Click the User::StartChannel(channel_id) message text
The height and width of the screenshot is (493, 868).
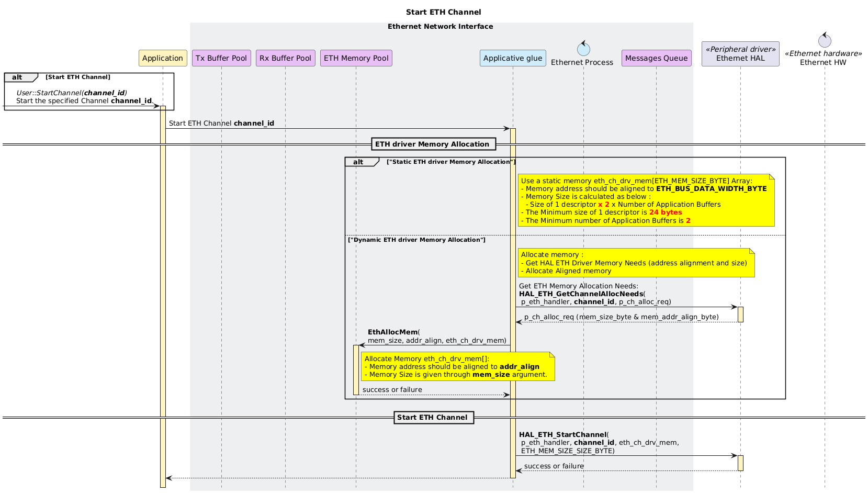72,93
